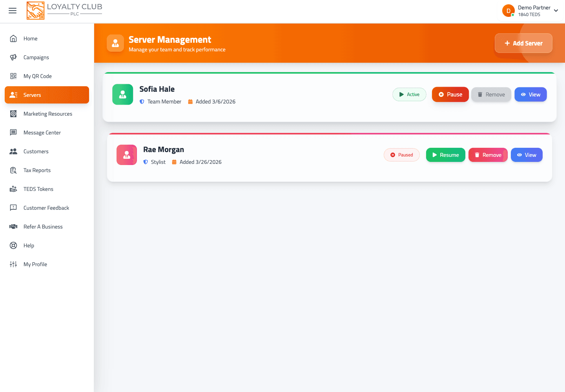565x392 pixels.
Task: Open TEDS Tokens in sidebar
Action: pos(47,189)
